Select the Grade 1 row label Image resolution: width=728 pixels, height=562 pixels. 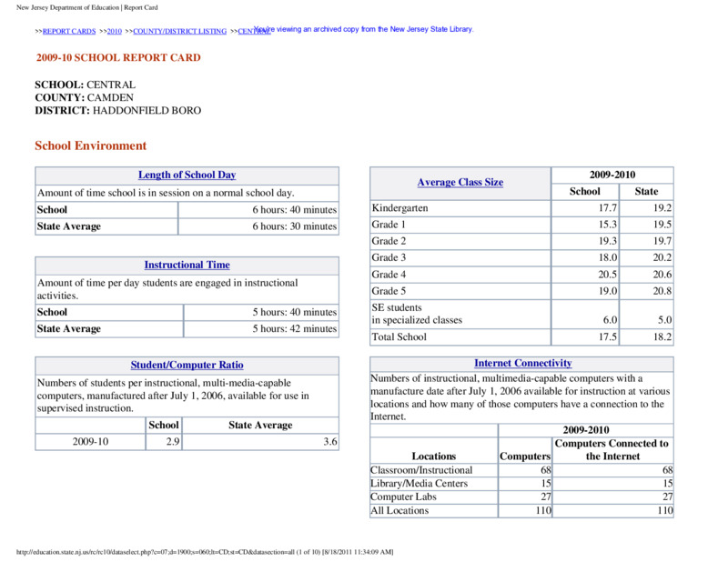click(x=389, y=225)
